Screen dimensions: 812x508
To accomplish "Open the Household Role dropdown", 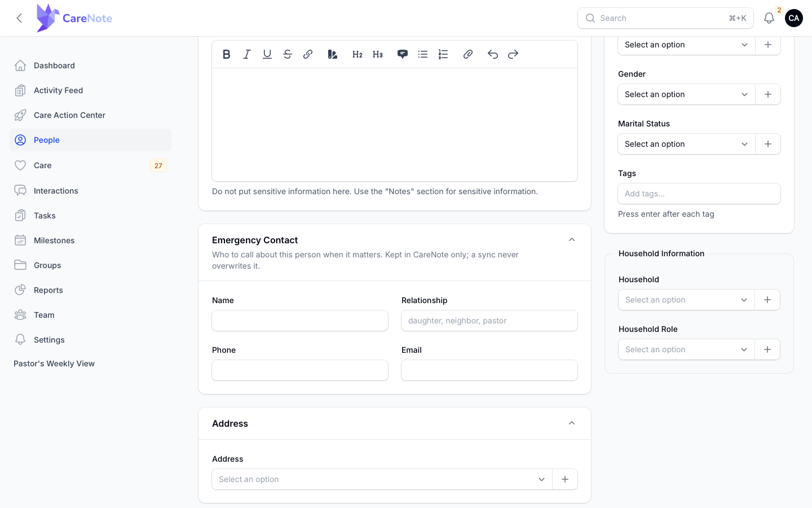I will tap(686, 349).
